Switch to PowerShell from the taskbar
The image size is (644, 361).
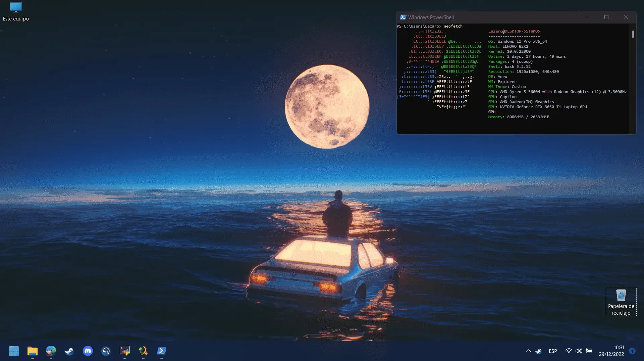pos(162,351)
